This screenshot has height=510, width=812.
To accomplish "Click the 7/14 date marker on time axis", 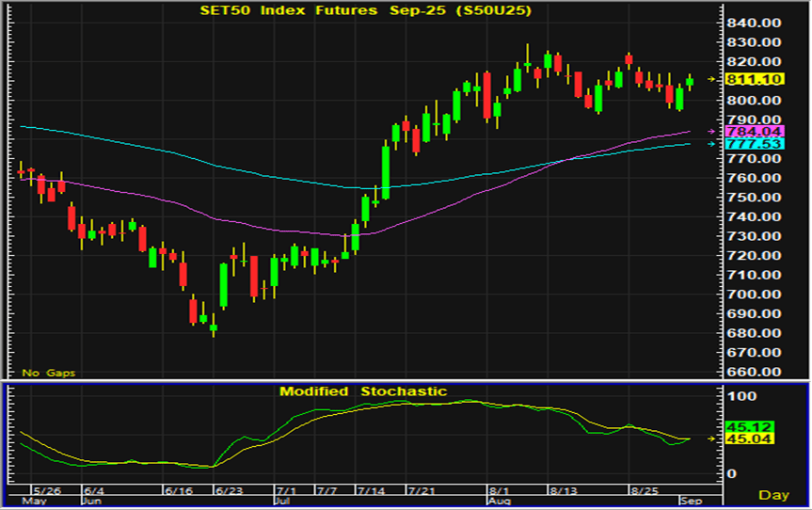I will click(369, 491).
